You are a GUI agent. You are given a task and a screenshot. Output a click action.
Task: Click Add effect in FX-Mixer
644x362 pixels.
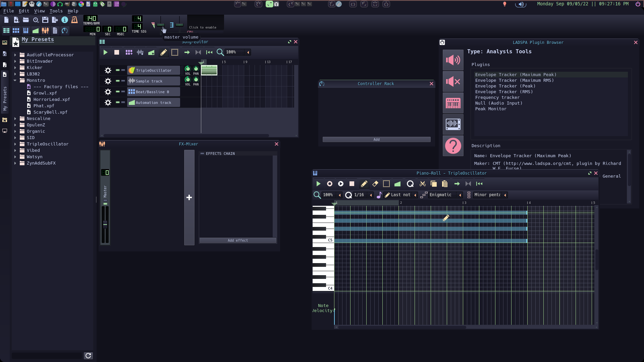pos(238,240)
